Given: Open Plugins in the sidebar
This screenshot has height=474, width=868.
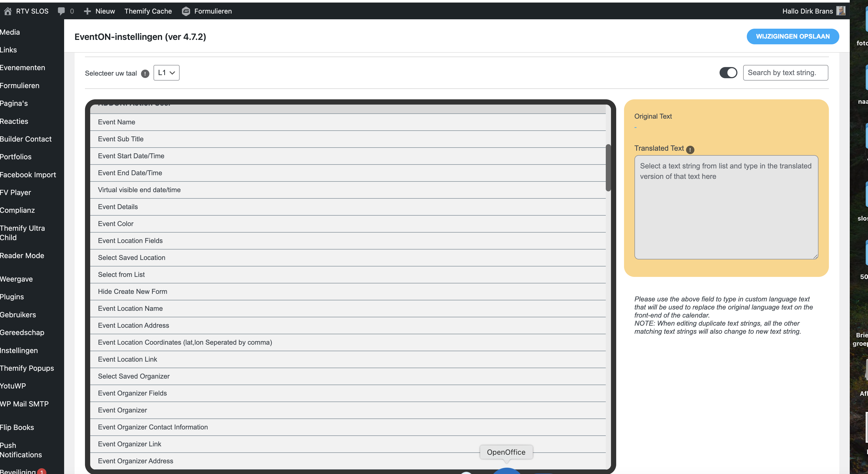Looking at the screenshot, I should coord(12,297).
